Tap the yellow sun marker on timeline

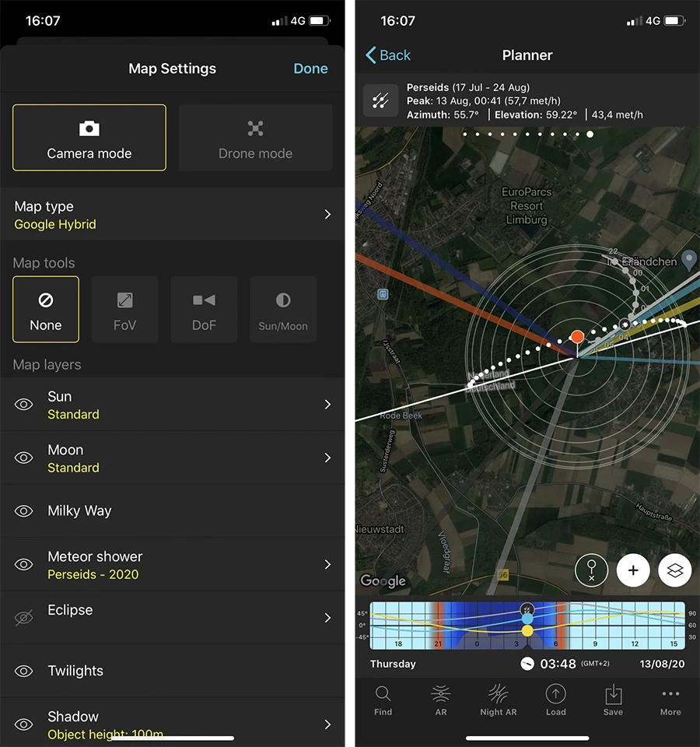point(527,631)
